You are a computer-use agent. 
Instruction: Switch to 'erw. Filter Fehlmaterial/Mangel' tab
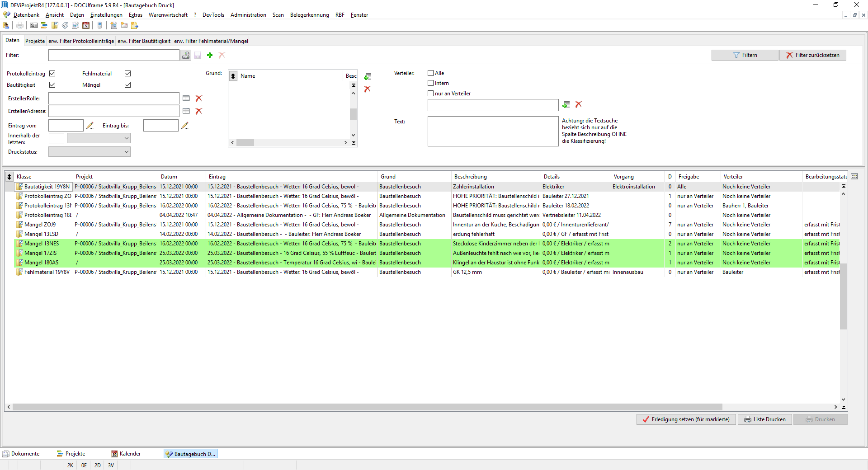coord(211,41)
